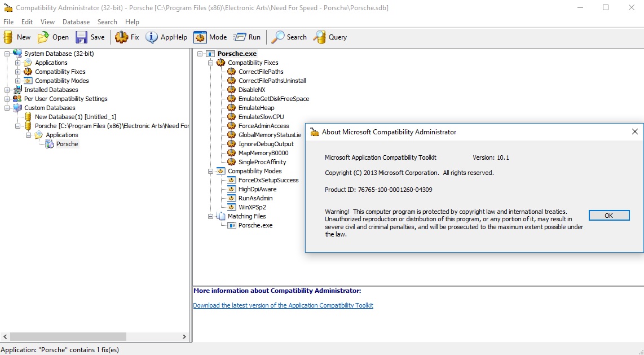The width and height of the screenshot is (644, 355).
Task: Collapse the System Database (32-bit) node
Action: pyautogui.click(x=7, y=54)
